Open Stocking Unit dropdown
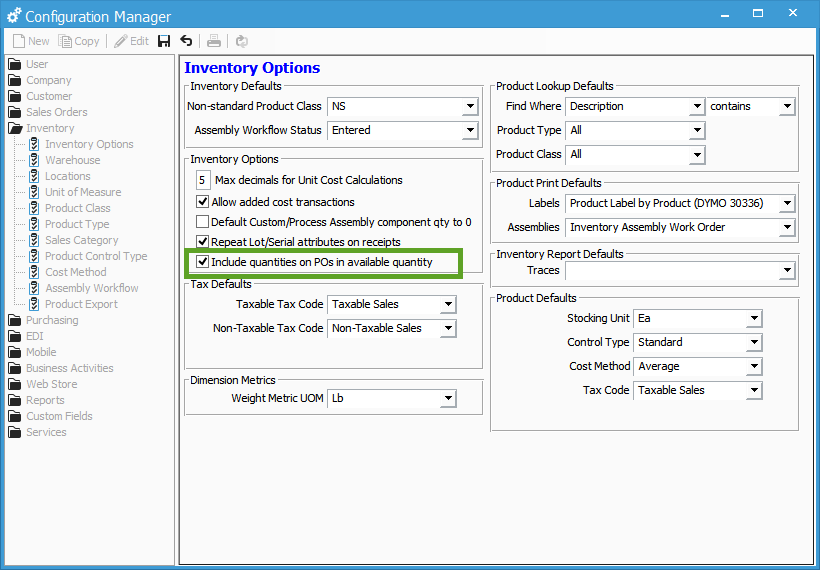This screenshot has width=820, height=570. click(754, 318)
